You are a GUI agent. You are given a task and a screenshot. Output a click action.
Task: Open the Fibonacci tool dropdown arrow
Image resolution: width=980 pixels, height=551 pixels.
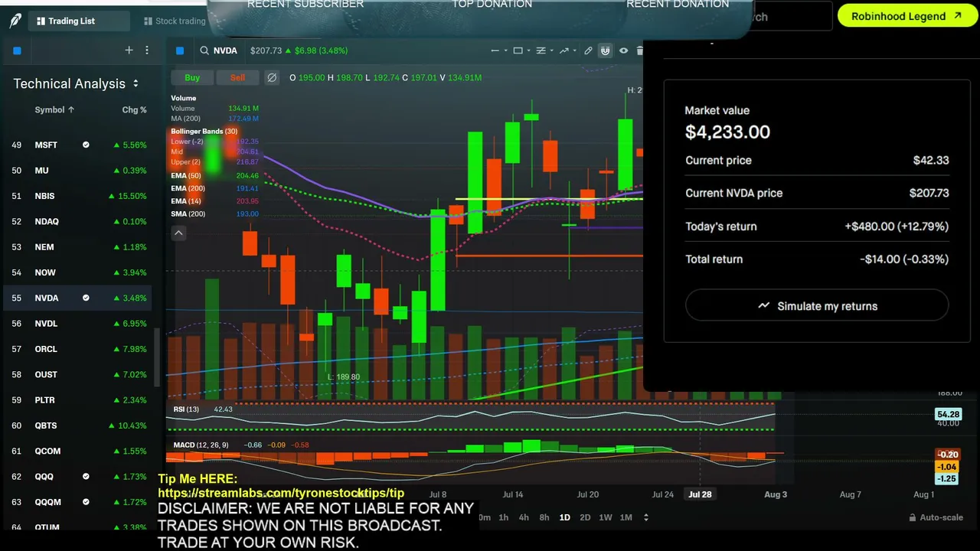(x=550, y=51)
